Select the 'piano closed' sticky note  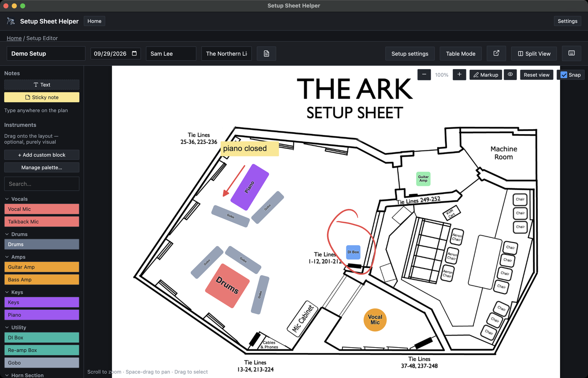point(250,149)
